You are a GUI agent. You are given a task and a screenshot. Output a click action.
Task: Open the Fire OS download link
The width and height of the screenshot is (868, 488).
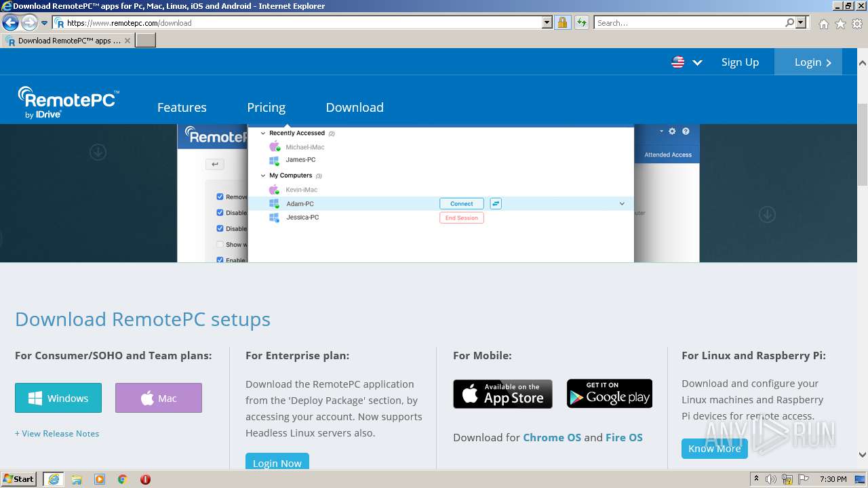624,437
